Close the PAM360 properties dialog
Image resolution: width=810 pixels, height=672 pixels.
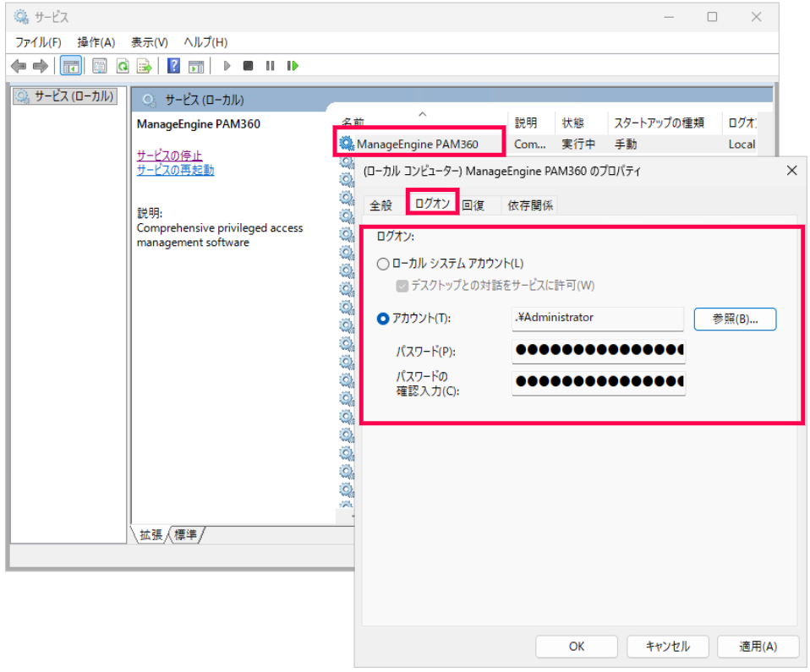[x=791, y=171]
